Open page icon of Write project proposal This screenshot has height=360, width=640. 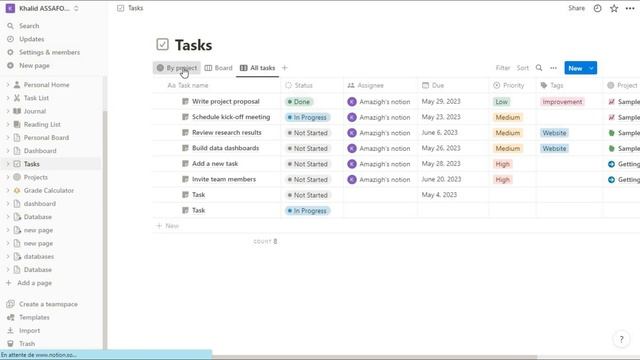coord(185,101)
